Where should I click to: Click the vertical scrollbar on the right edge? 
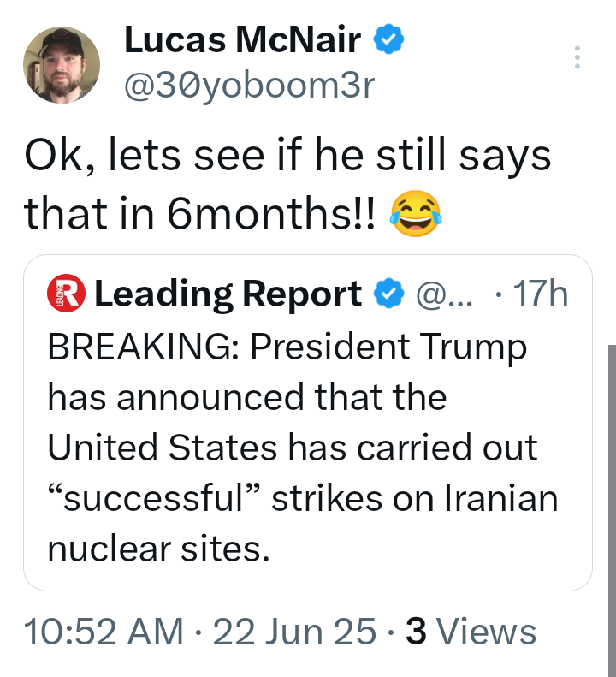point(612,509)
